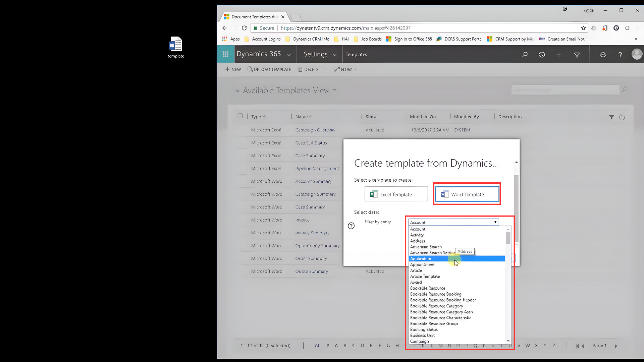Pick Bookable Resource Booking Header entity

click(457, 300)
